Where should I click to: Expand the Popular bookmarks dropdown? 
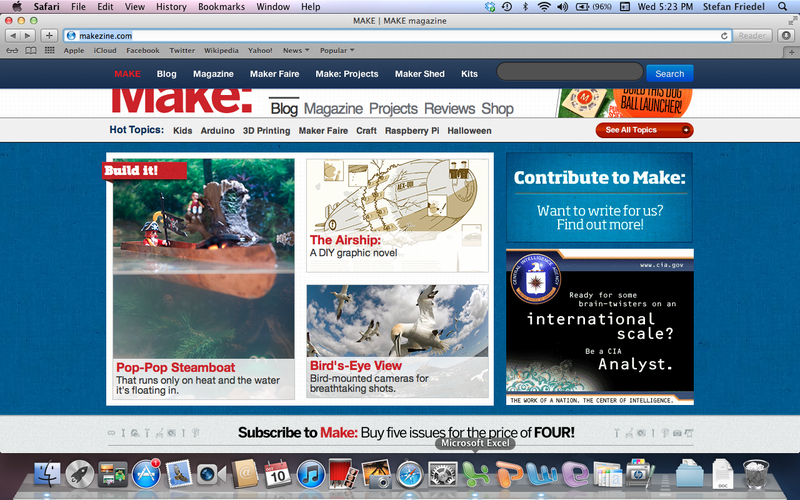[337, 51]
